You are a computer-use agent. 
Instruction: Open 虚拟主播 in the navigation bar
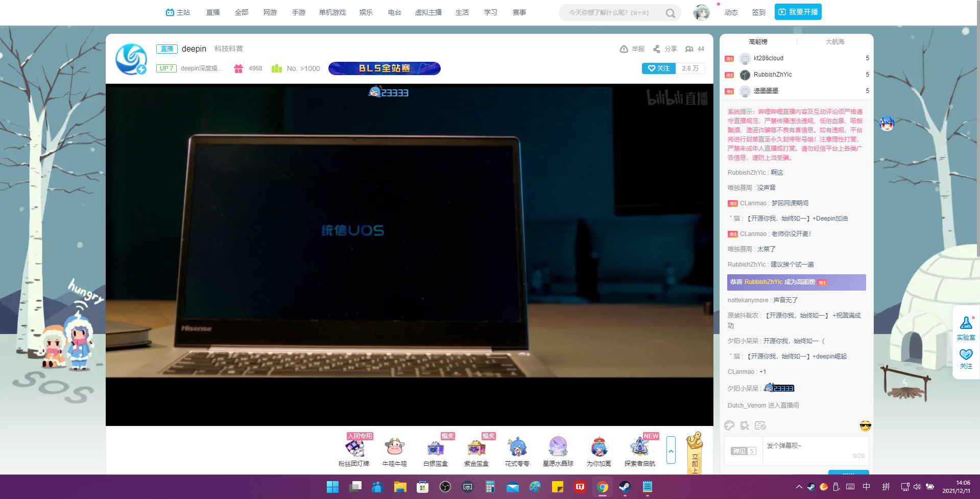click(428, 12)
